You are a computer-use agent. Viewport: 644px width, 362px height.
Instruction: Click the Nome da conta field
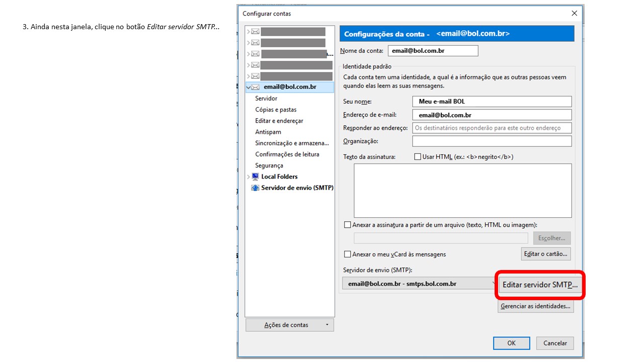click(x=433, y=51)
